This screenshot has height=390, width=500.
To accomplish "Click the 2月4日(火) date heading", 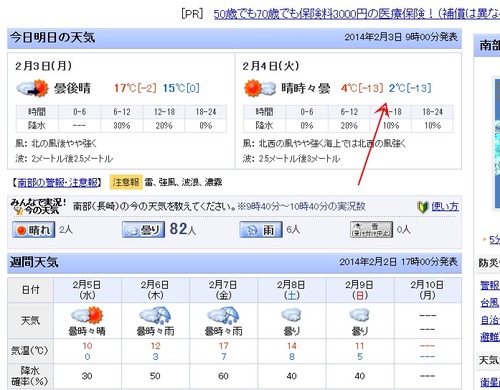I will 271,66.
